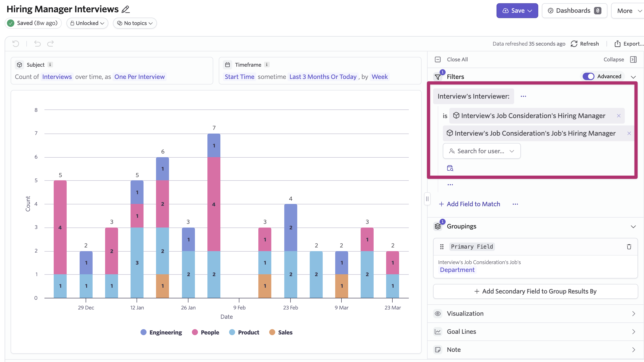
Task: Open the No topics dropdown
Action: tap(135, 23)
